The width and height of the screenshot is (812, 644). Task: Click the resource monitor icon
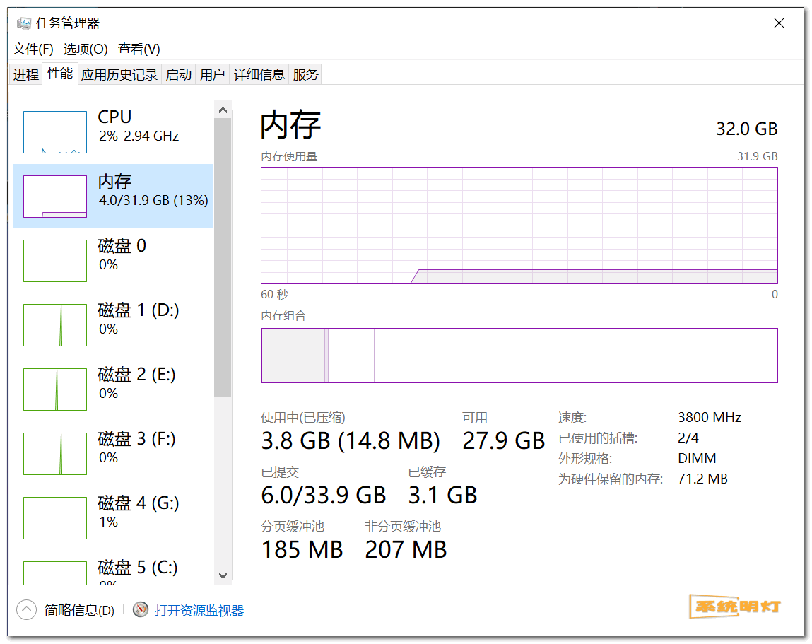point(141,610)
